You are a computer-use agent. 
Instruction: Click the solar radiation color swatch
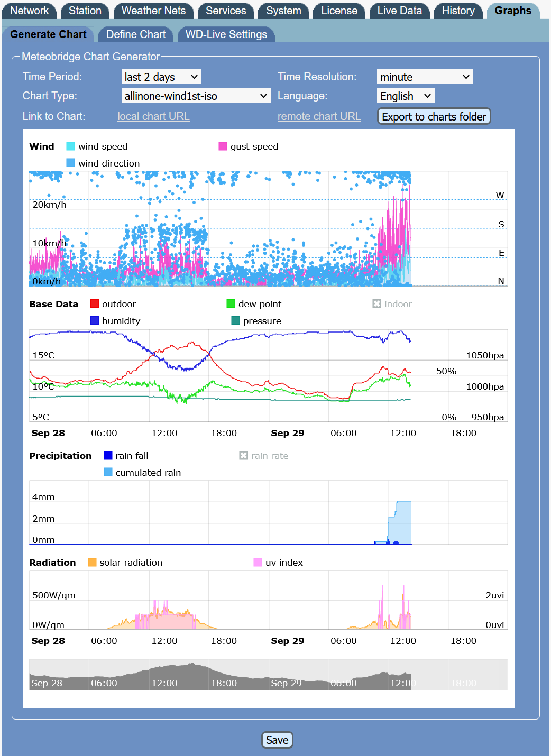pyautogui.click(x=92, y=563)
